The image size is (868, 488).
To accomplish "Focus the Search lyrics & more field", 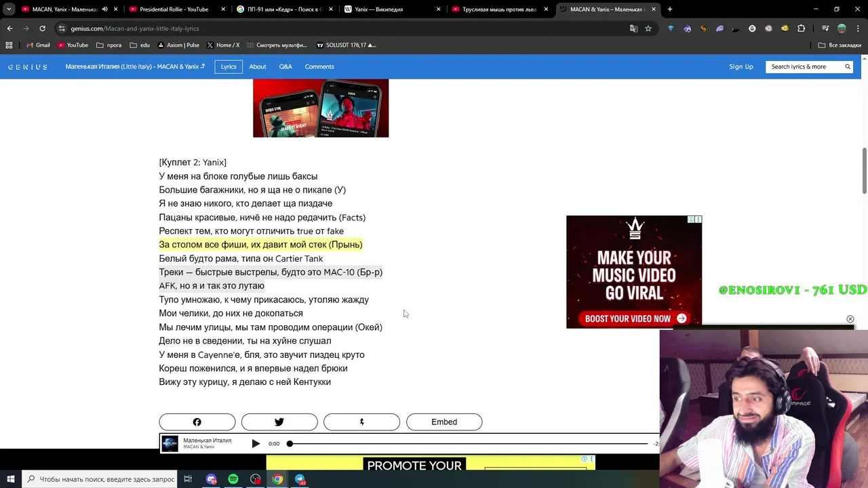I will [x=804, y=66].
